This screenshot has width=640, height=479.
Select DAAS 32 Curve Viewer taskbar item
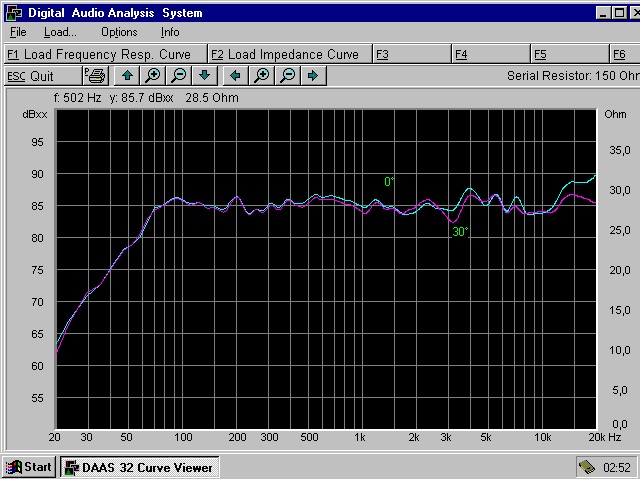[136, 467]
